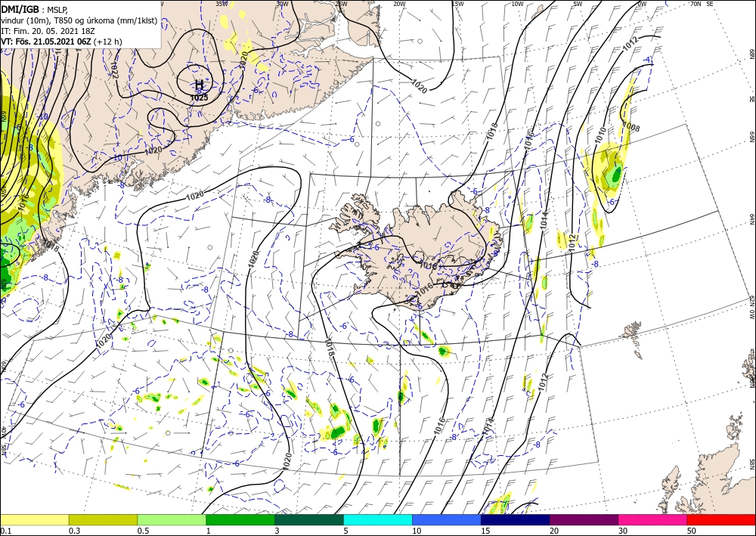The width and height of the screenshot is (756, 536).
Task: Click the light green 0.5–1 legend swatch
Action: click(x=172, y=519)
